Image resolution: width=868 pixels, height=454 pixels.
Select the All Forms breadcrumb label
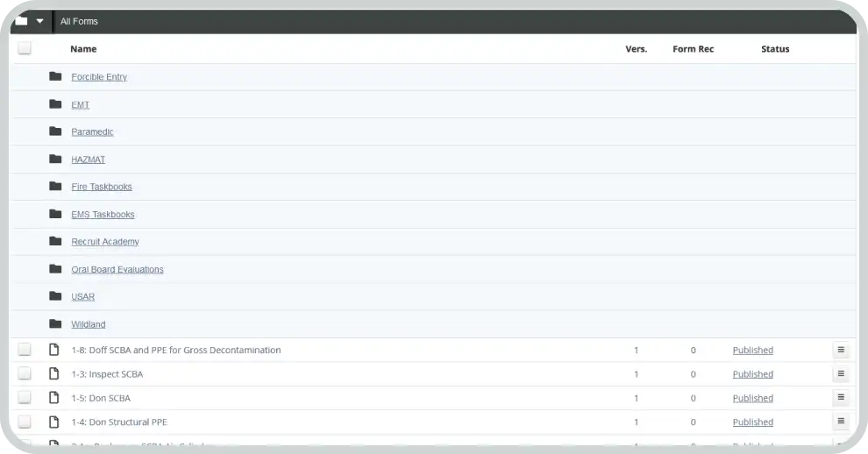(x=79, y=21)
